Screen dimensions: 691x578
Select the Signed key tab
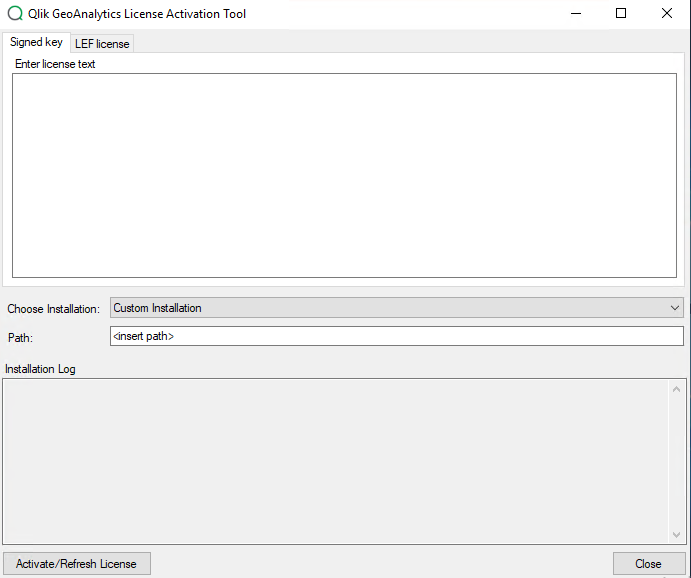(36, 42)
